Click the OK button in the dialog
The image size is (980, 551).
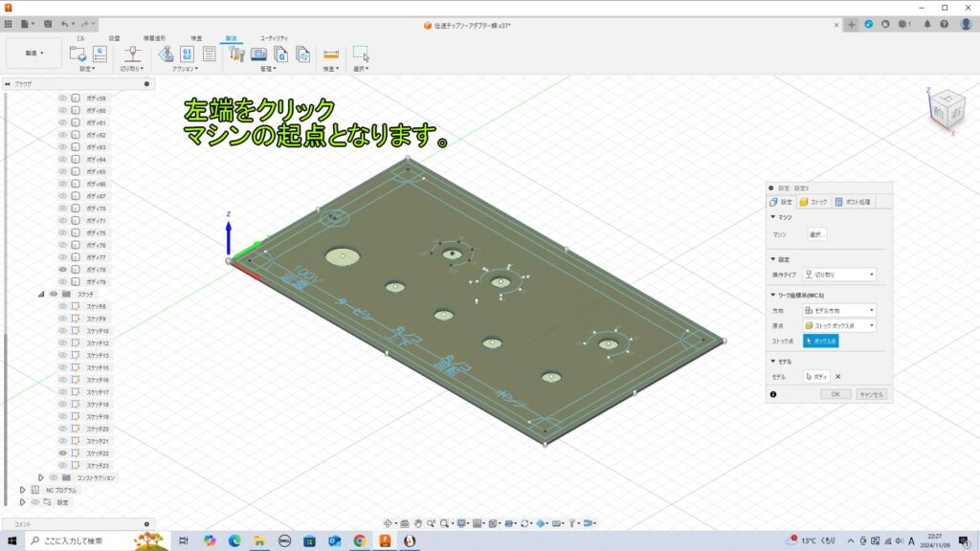pyautogui.click(x=835, y=394)
